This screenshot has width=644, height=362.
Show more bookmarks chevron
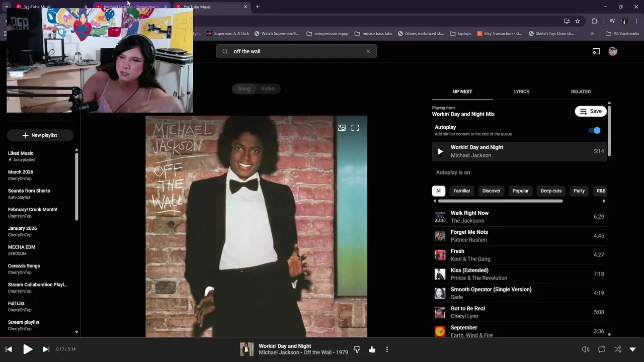(x=592, y=34)
